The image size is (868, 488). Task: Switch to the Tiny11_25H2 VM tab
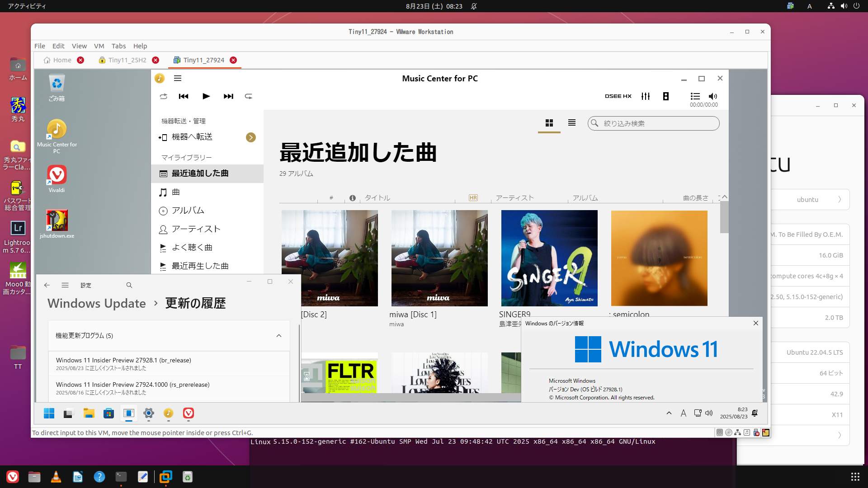pyautogui.click(x=123, y=60)
